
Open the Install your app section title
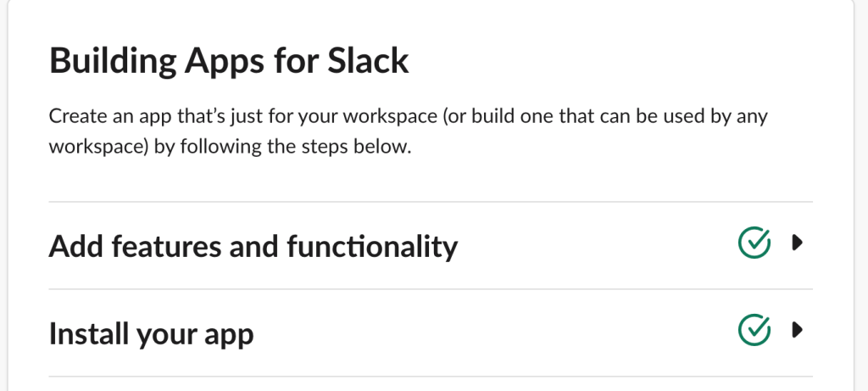(151, 333)
